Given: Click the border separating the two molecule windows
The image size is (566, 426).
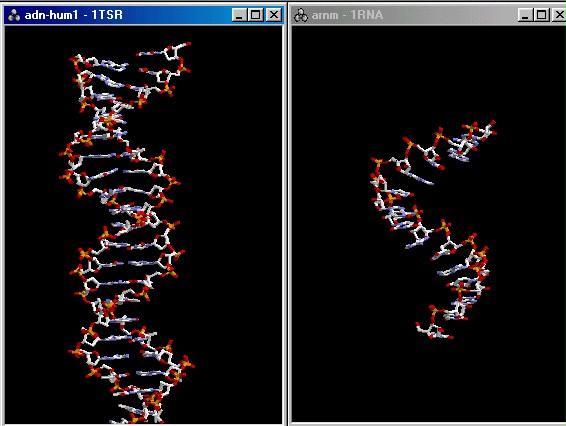Looking at the screenshot, I should 287,217.
